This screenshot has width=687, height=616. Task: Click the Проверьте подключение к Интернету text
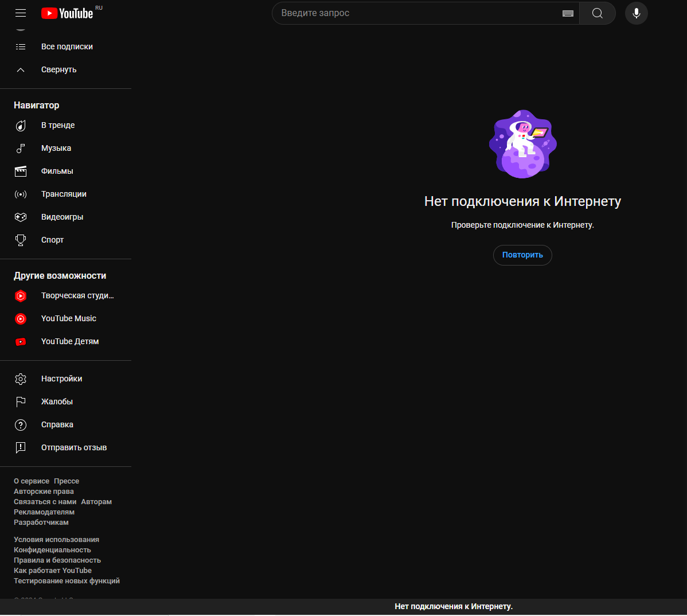(x=522, y=225)
